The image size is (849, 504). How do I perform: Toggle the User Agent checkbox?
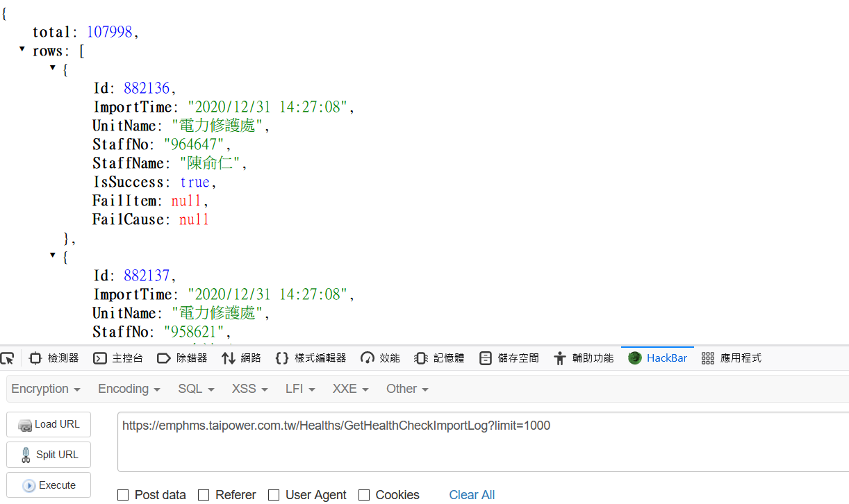tap(274, 495)
